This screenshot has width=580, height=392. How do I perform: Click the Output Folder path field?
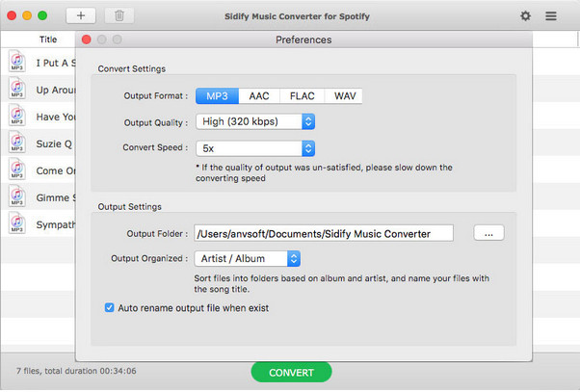click(324, 233)
